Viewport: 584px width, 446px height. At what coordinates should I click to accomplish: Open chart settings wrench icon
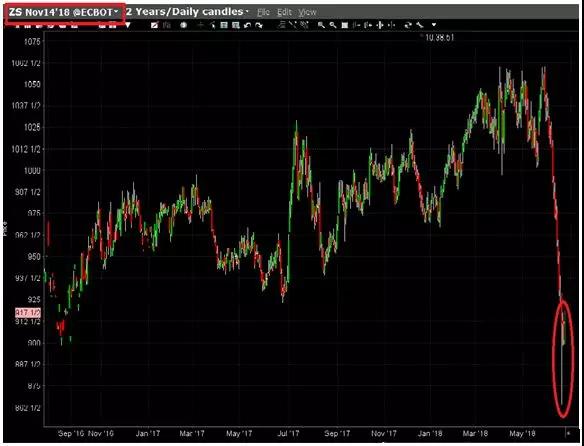tap(420, 25)
